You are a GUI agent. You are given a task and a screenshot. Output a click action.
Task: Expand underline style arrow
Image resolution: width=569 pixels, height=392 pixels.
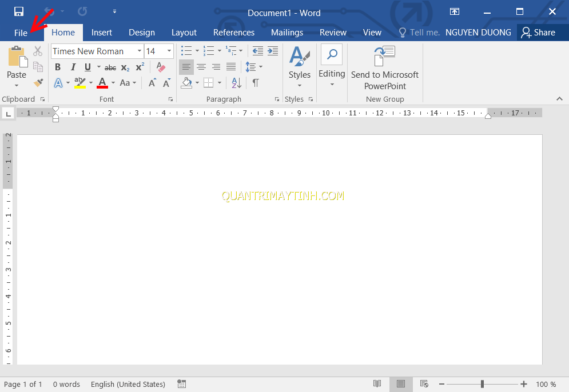[99, 67]
